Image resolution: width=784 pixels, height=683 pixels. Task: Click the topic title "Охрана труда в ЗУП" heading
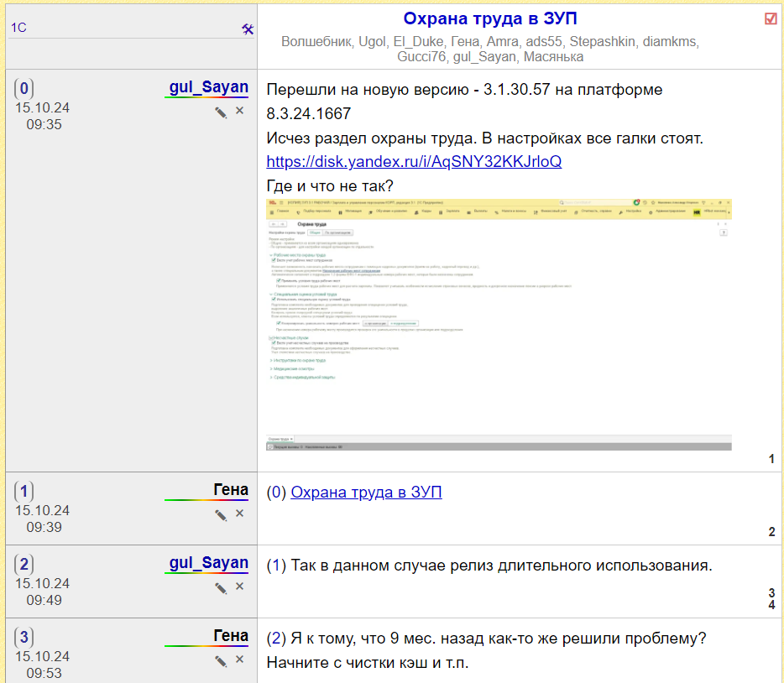click(490, 19)
